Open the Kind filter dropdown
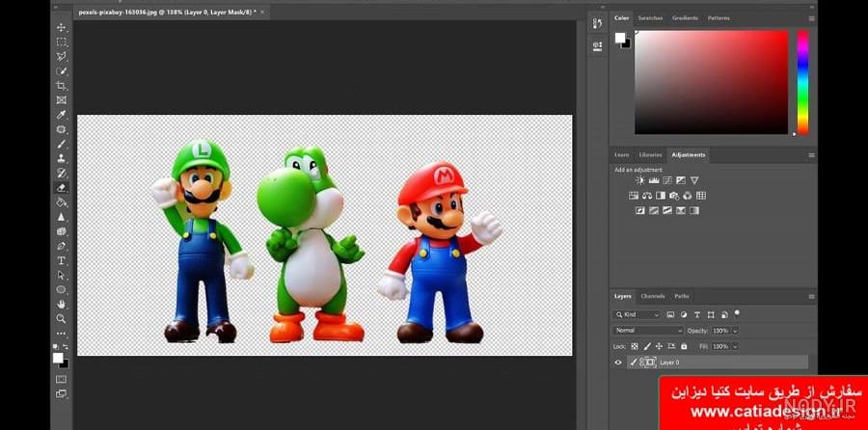 pos(637,314)
